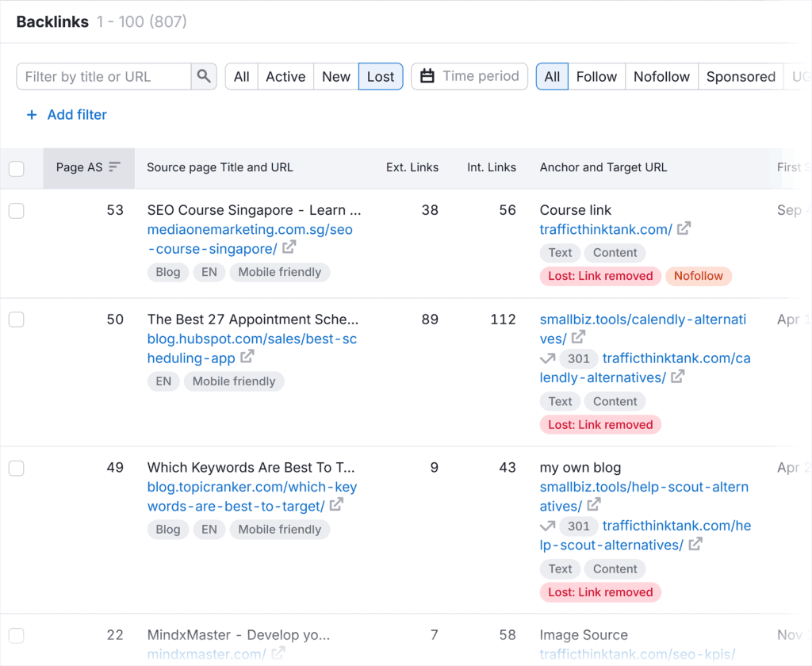Click the Page AS sort icon
The image size is (812, 666).
pyautogui.click(x=115, y=167)
